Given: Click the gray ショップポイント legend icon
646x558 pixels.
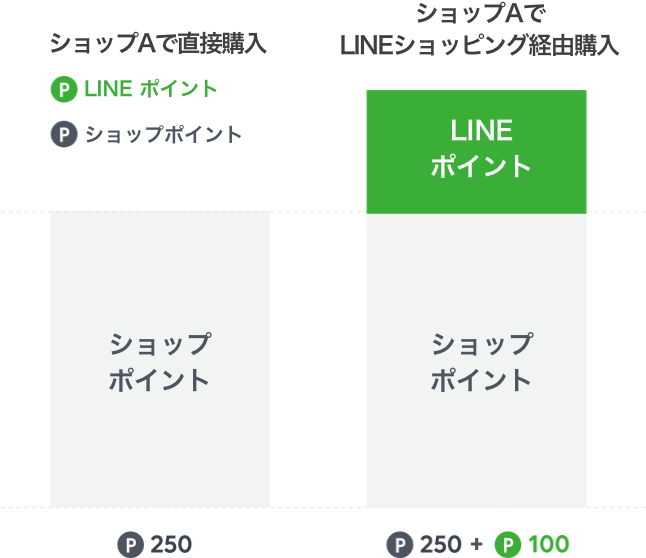Looking at the screenshot, I should (64, 134).
